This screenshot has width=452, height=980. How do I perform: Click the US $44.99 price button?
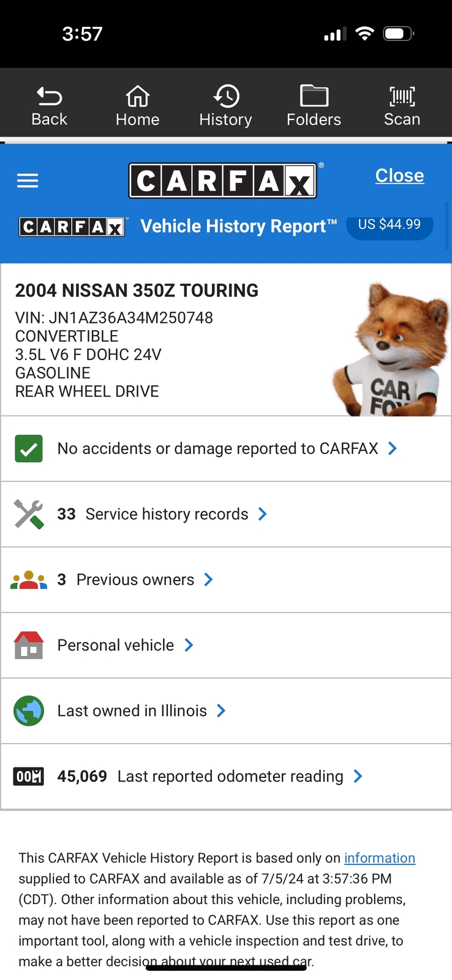[x=390, y=225]
